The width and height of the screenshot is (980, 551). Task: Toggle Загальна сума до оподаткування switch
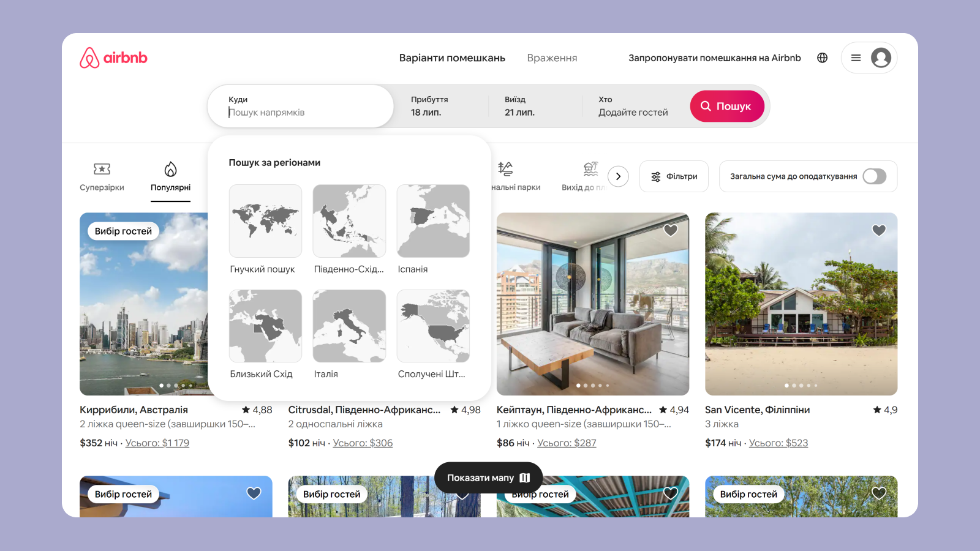874,176
